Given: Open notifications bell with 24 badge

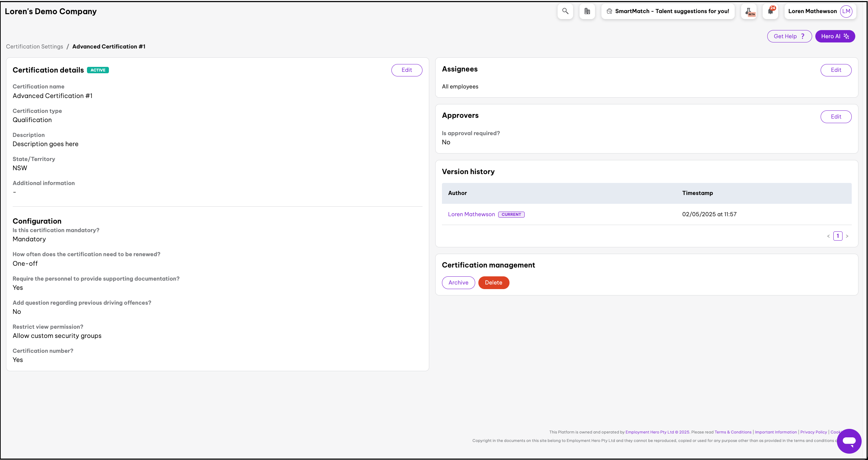Looking at the screenshot, I should click(771, 11).
